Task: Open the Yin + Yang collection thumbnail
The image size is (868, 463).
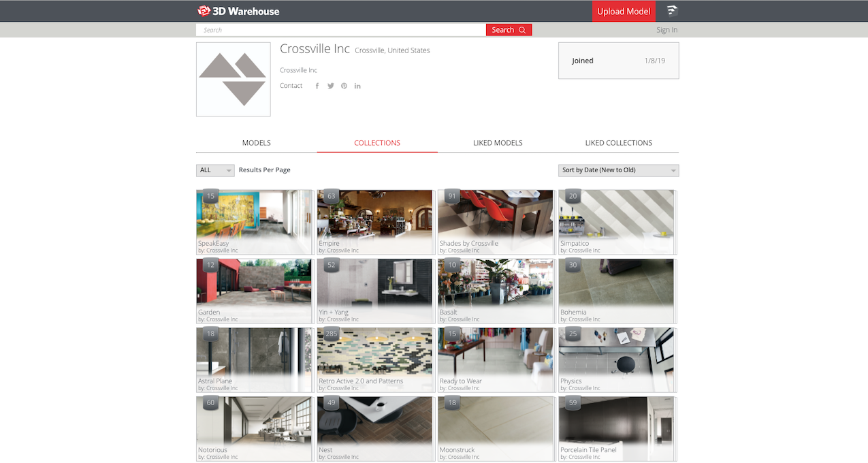Action: pyautogui.click(x=374, y=286)
